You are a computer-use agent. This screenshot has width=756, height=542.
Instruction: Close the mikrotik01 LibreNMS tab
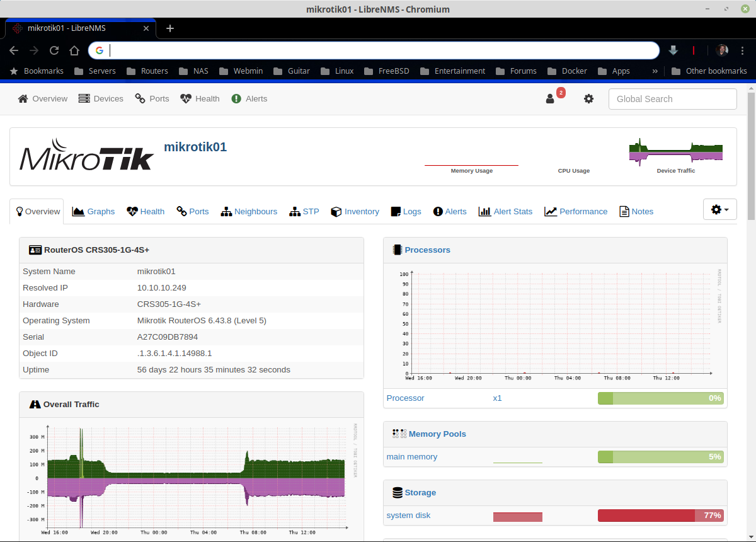pyautogui.click(x=147, y=28)
